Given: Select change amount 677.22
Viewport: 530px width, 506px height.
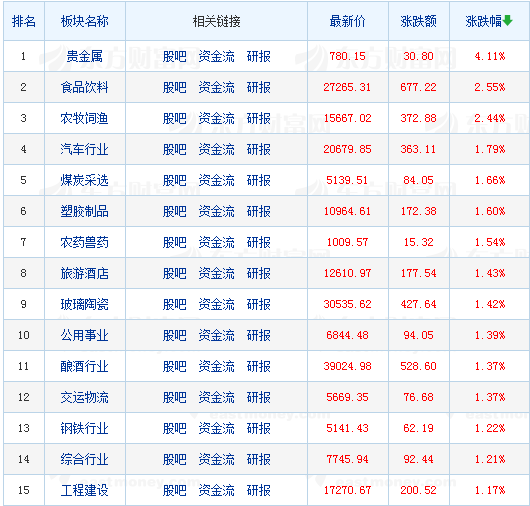Looking at the screenshot, I should [418, 87].
